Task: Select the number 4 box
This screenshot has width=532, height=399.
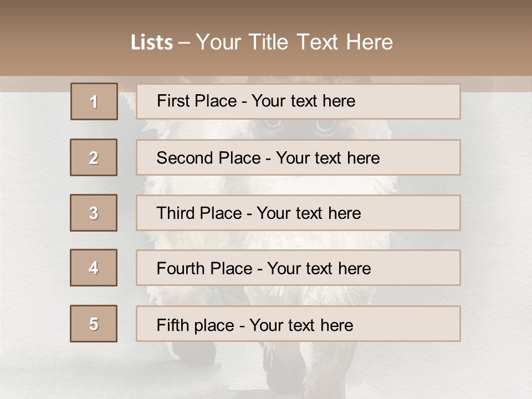Action: tap(94, 268)
